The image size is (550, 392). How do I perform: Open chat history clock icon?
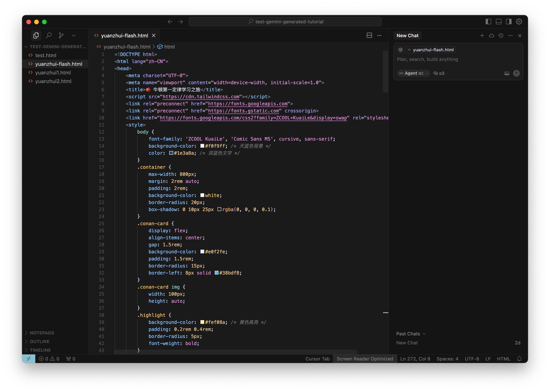pos(501,35)
